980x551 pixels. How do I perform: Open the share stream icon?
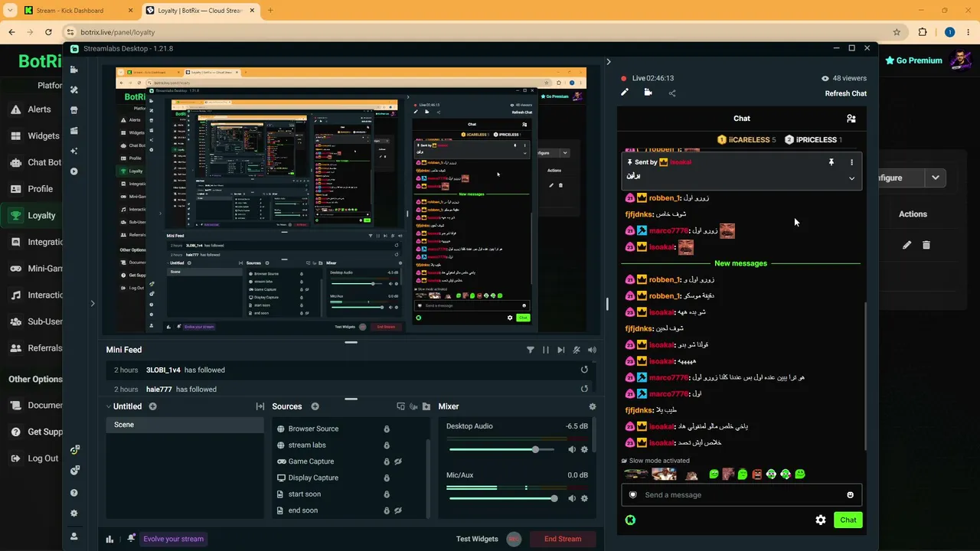point(672,93)
